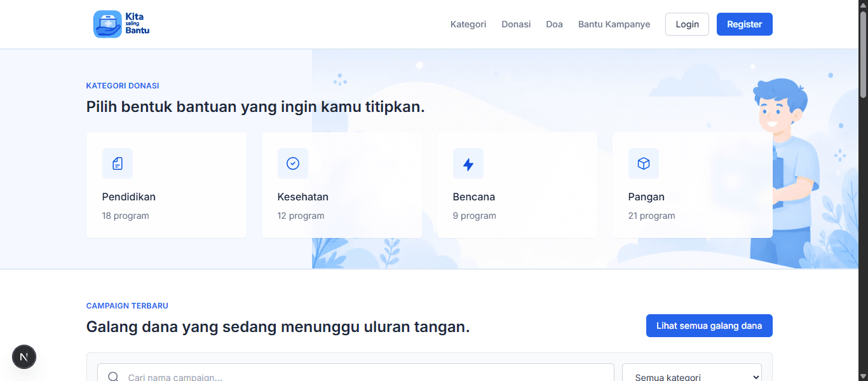This screenshot has height=381, width=868.
Task: Open the Donasi nav item
Action: click(516, 24)
